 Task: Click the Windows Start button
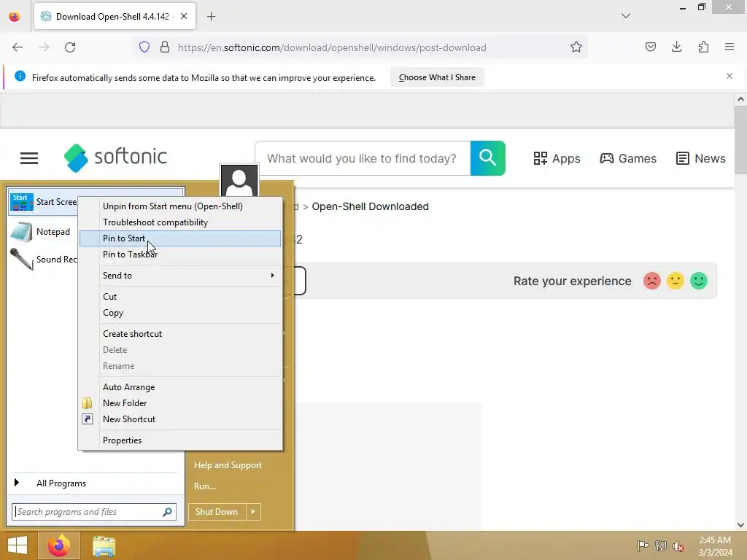click(18, 545)
